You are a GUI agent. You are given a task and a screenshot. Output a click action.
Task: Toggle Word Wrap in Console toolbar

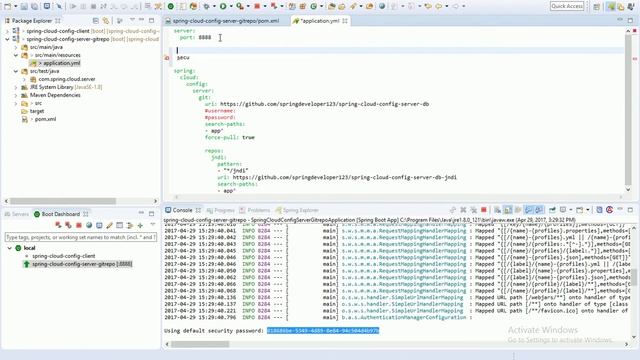click(x=518, y=210)
